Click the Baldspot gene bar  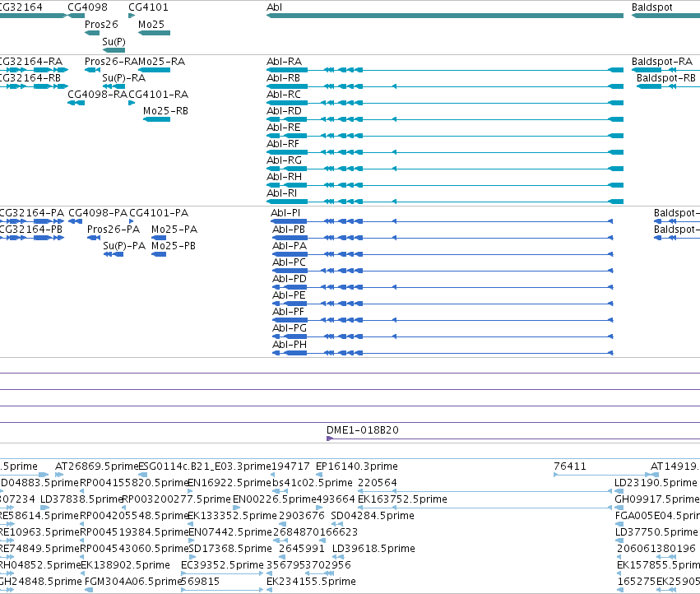click(665, 16)
